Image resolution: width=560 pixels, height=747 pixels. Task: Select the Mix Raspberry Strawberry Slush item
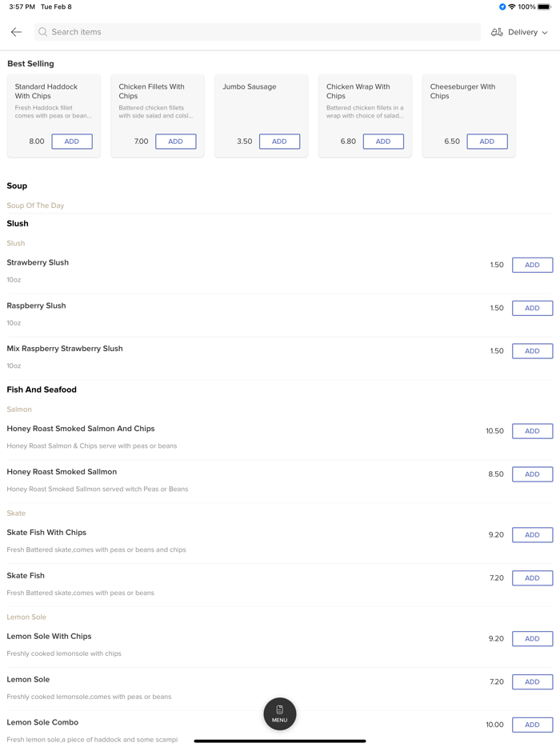[65, 349]
